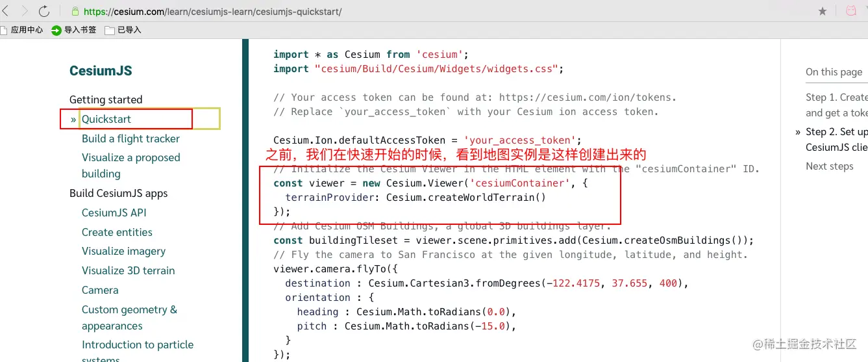Click the Cesium.createWorldTerrain() call text
The width and height of the screenshot is (868, 362).
(466, 198)
